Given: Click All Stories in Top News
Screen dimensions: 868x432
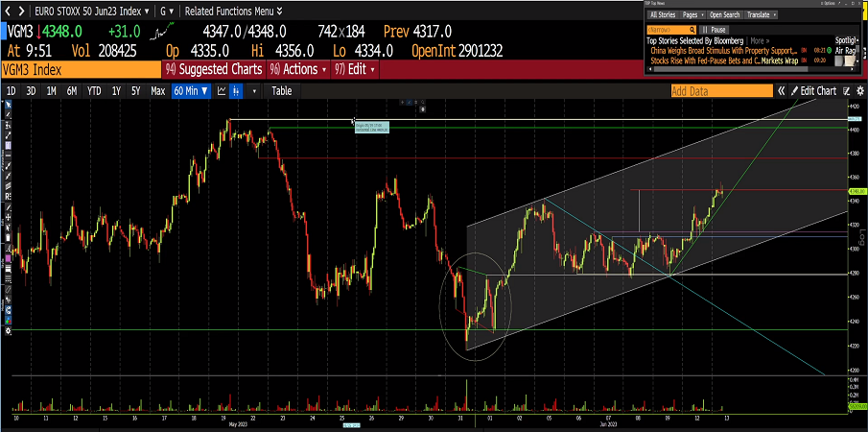Looking at the screenshot, I should pyautogui.click(x=663, y=14).
